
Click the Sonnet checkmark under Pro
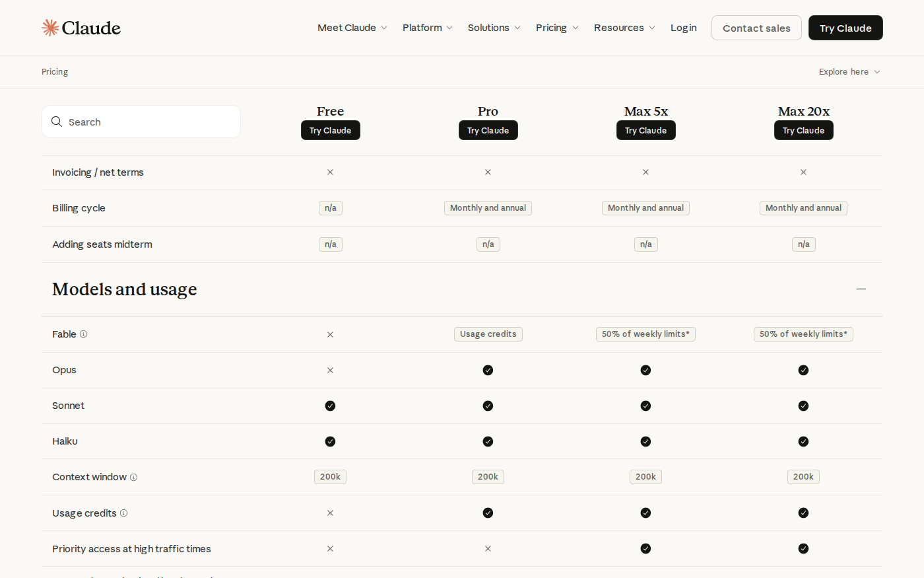[x=488, y=406]
